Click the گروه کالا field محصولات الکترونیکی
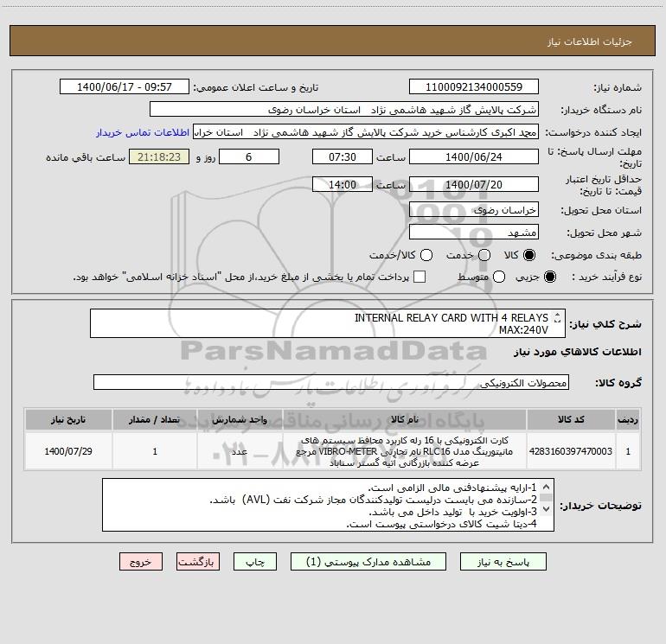The height and width of the screenshot is (644, 666). coord(331,382)
